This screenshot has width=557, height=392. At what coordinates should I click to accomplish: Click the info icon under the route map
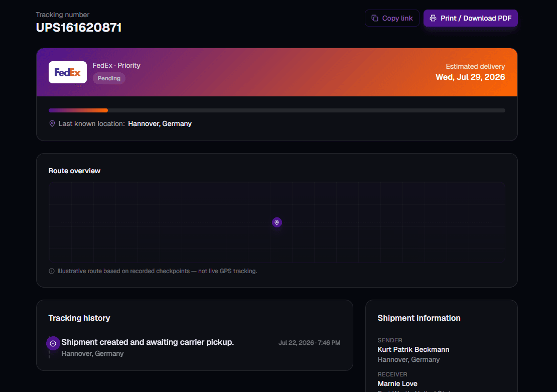[x=52, y=271]
